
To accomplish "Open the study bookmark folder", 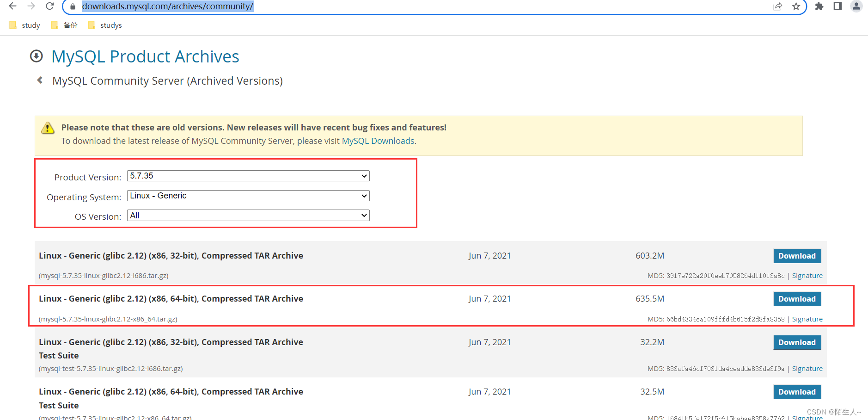I will (25, 25).
